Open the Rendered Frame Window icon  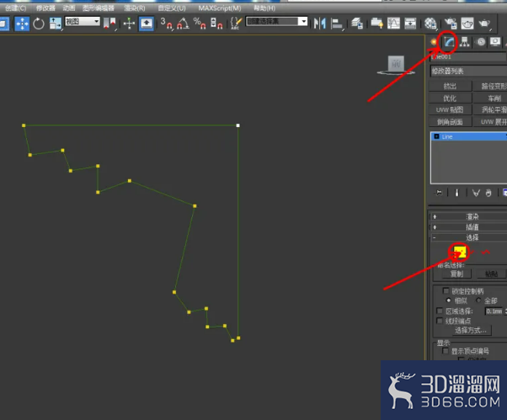[x=467, y=24]
